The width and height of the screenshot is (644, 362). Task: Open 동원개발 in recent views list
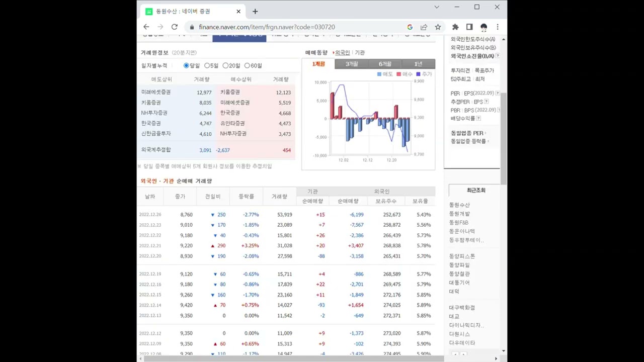[x=459, y=214]
